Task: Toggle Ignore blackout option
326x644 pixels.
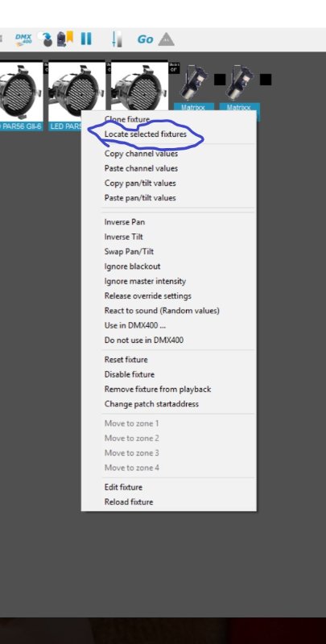Action: click(x=132, y=266)
